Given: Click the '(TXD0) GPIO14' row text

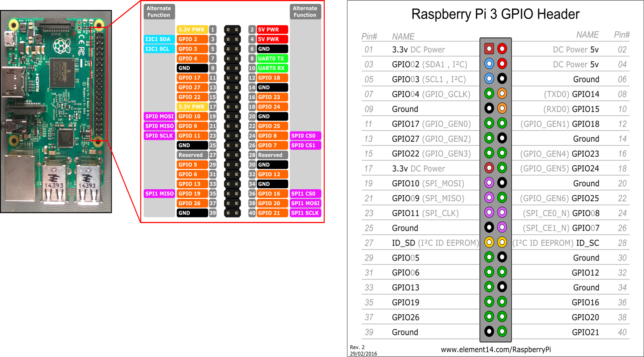Looking at the screenshot, I should point(572,94).
